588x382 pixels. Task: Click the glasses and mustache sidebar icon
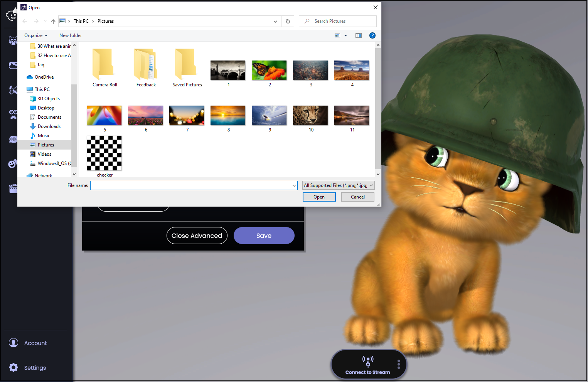coord(13,114)
